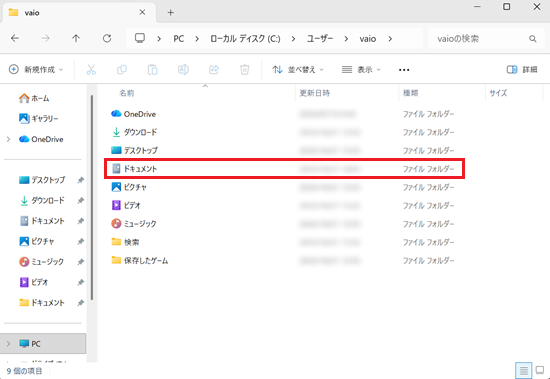Screen dimensions: 550x379
Task: Select the vaio tab
Action: (x=78, y=13)
